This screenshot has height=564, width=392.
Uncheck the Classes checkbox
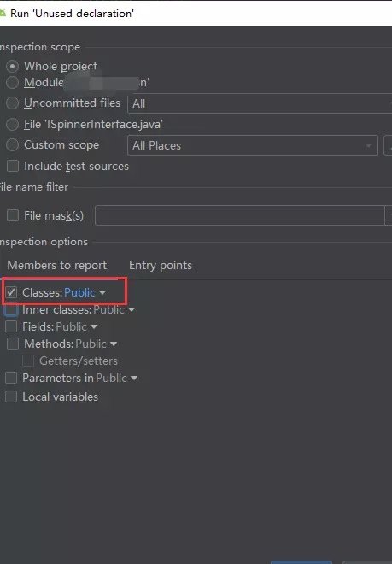[x=11, y=292]
